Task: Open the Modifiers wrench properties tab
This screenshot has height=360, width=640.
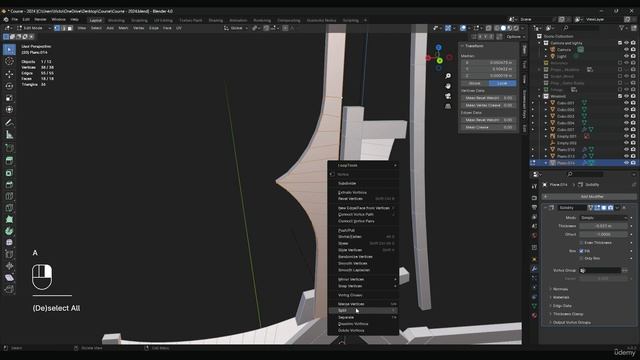Action: click(534, 269)
